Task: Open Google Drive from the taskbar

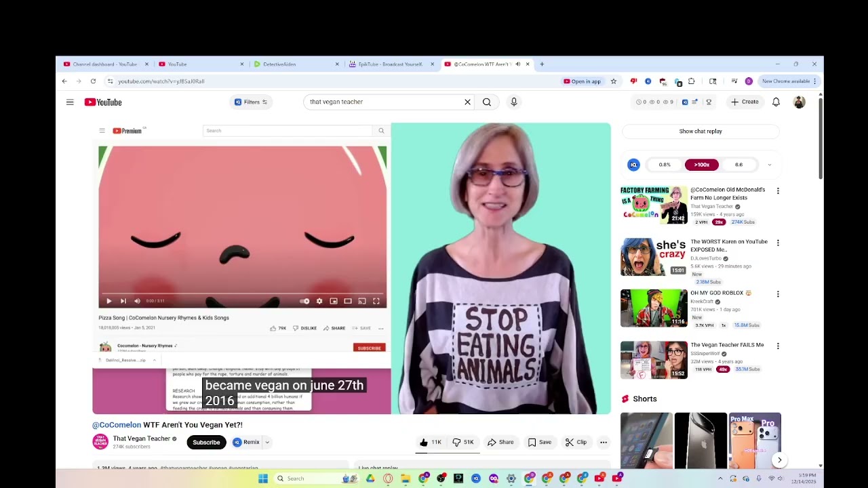Action: click(x=370, y=479)
